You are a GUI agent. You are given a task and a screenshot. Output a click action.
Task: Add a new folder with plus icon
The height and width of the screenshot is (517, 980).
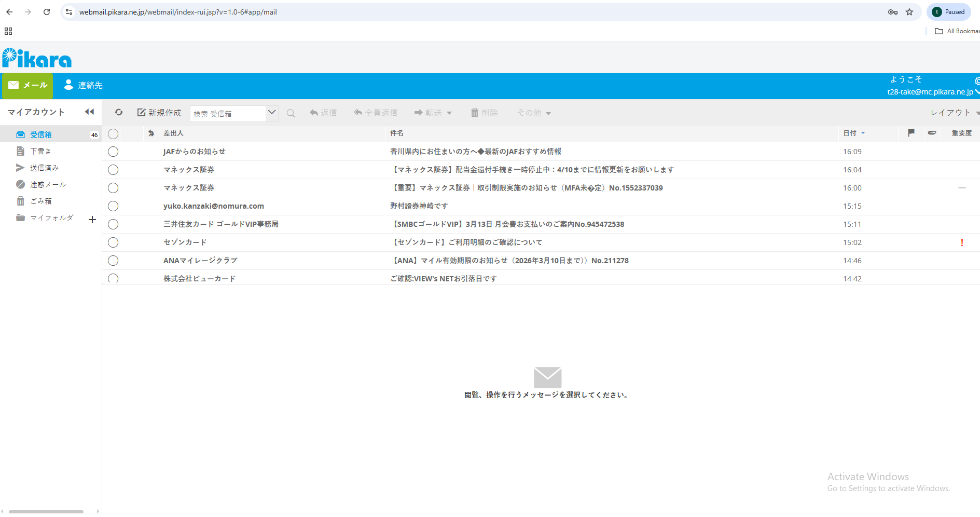click(x=92, y=220)
